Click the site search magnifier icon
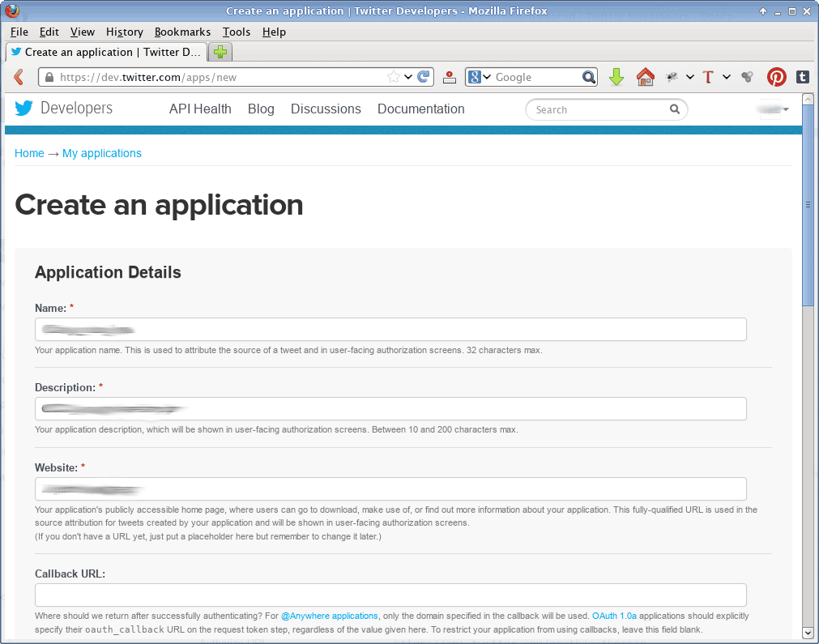 674,109
